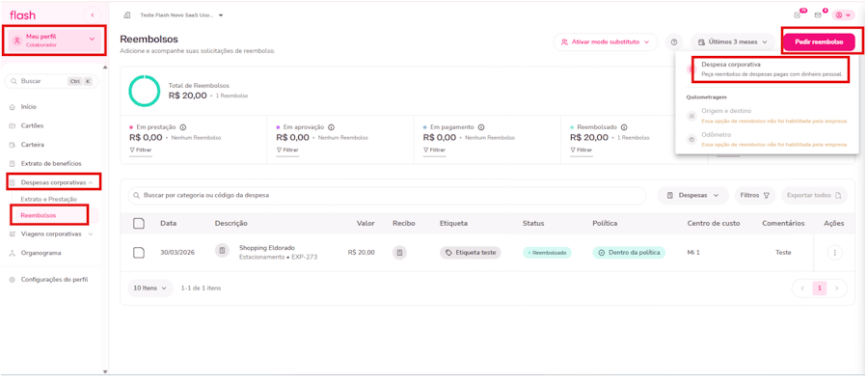Screen dimensions: 868x385
Task: Click the Cartões card icon
Action: [12, 125]
